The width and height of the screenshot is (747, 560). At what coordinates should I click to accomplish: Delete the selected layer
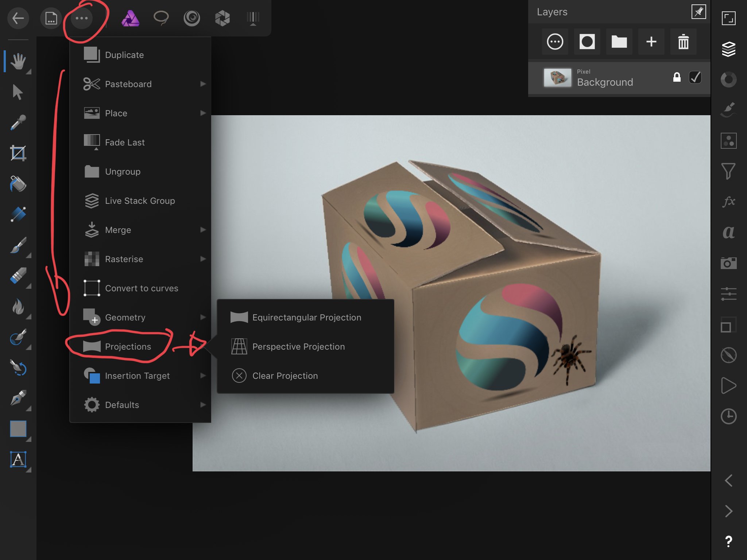(x=684, y=42)
